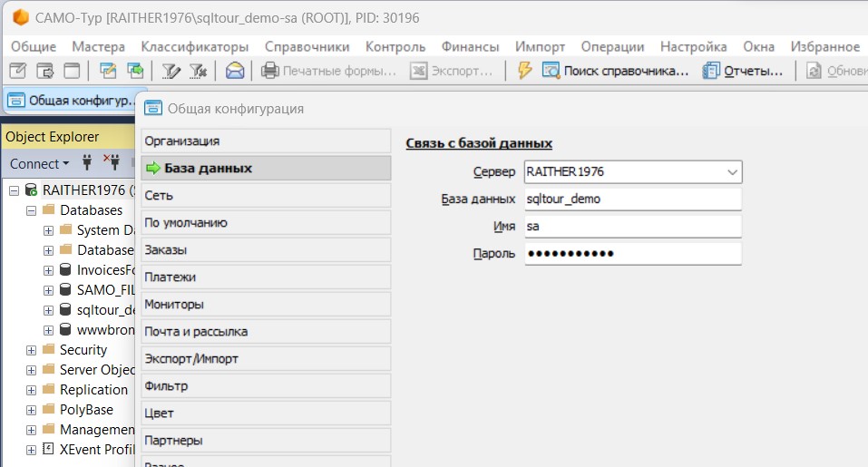Click the clear filter funnel icon

tap(199, 71)
